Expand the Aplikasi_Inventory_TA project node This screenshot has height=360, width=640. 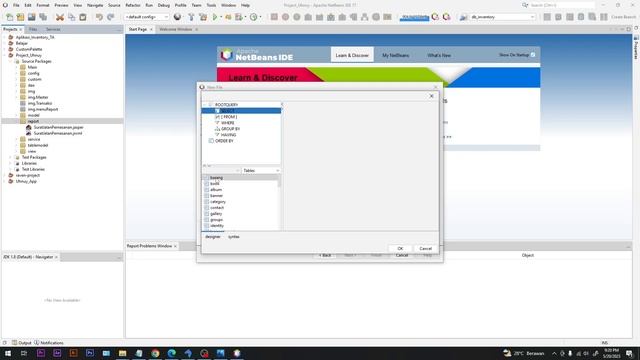[x=5, y=37]
